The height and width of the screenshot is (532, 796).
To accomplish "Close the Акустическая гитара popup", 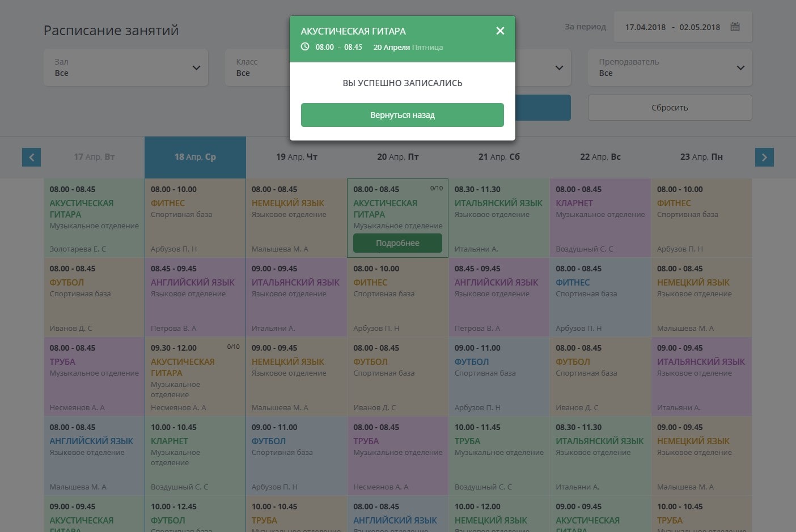I will (x=499, y=31).
